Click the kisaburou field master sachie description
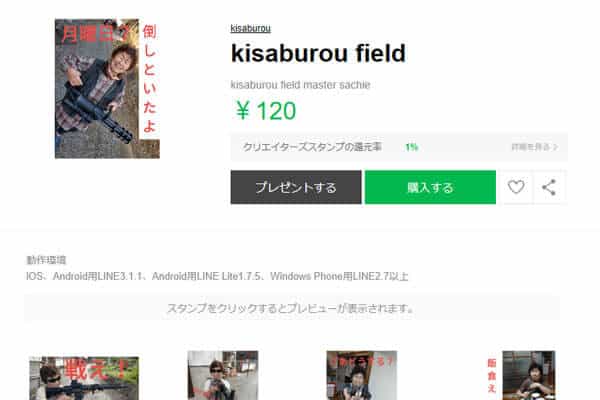 (x=300, y=85)
